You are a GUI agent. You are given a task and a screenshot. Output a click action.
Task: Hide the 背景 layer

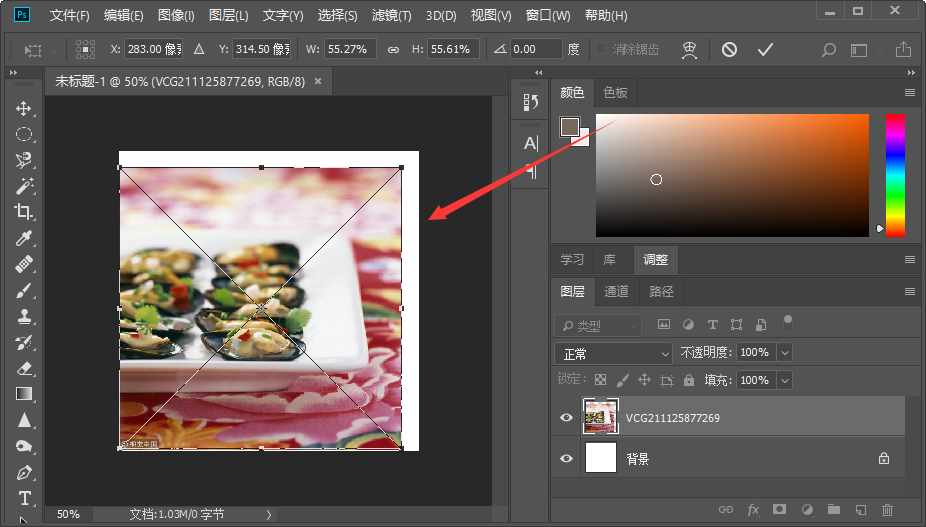(566, 458)
